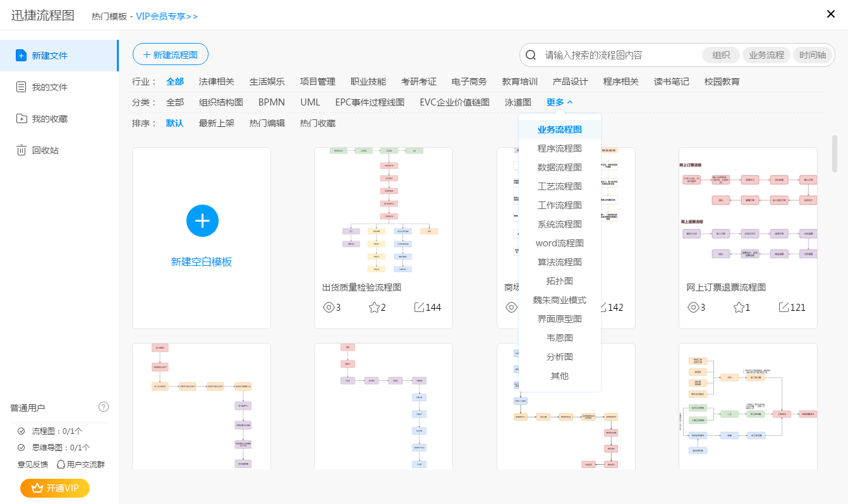Filter search by 业务流程 tag
848x504 pixels.
pyautogui.click(x=766, y=55)
